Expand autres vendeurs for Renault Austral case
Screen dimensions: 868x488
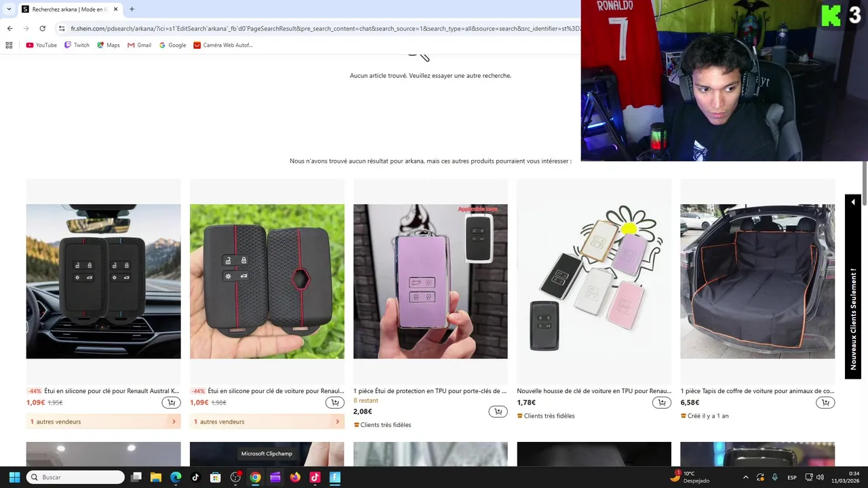(x=104, y=422)
